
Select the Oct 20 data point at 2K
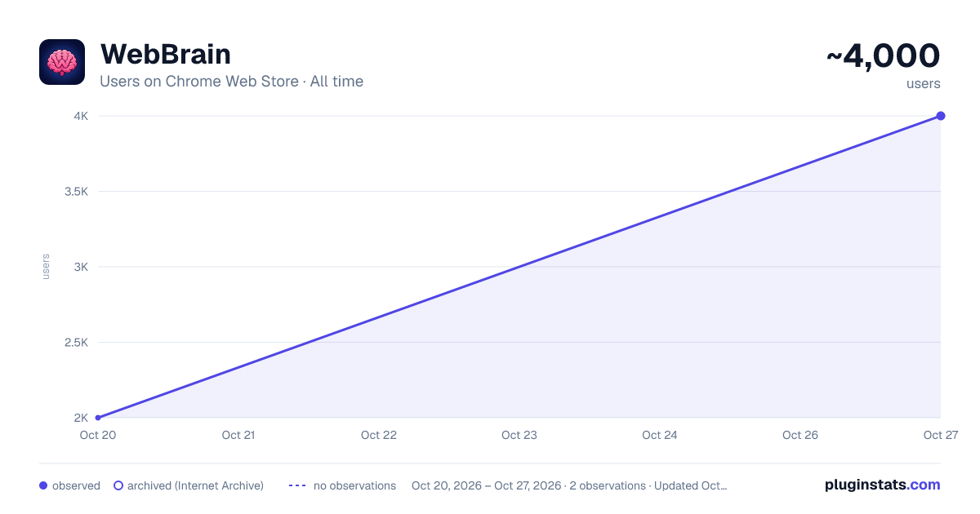tap(98, 418)
